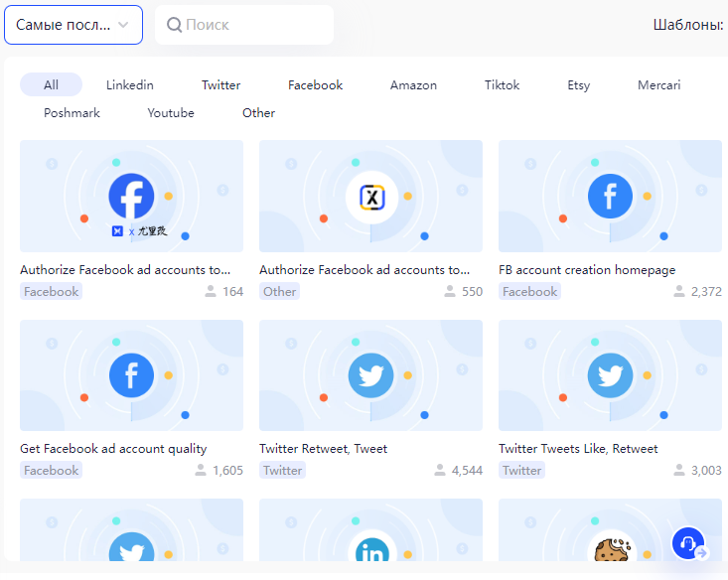Click the user icon beside 1,605
728x580 pixels.
pos(201,470)
